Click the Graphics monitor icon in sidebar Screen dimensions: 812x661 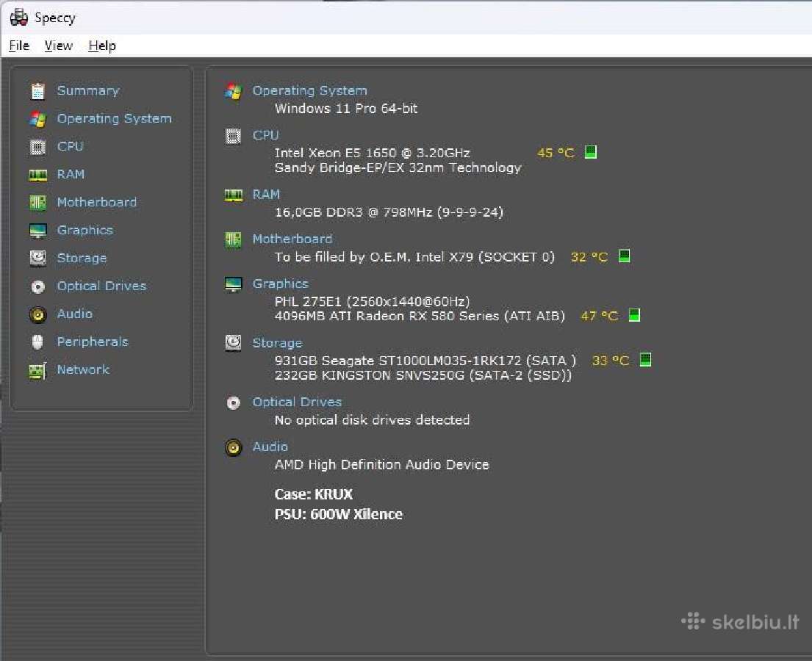tap(37, 231)
